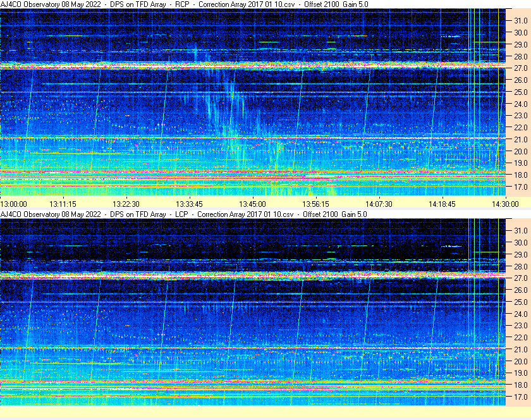The height and width of the screenshot is (420, 531).
Task: Click the 31.0 MHz label on RCP panel
Action: [520, 20]
